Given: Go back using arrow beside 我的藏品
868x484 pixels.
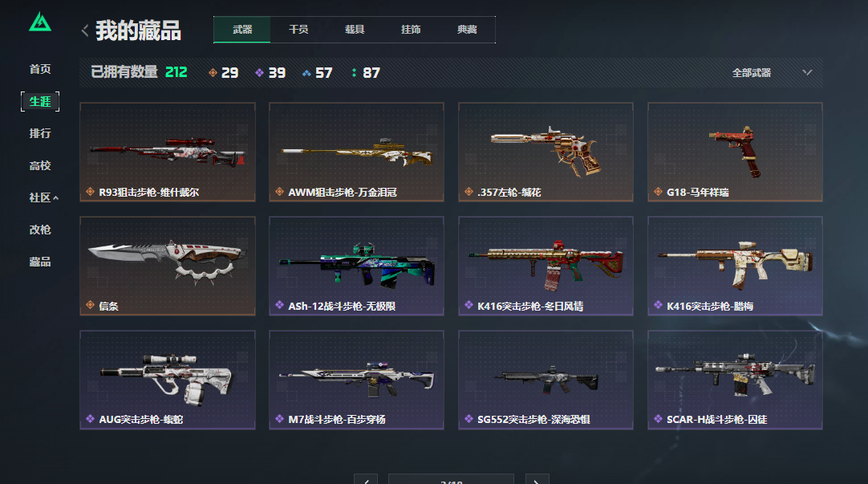Looking at the screenshot, I should tap(85, 31).
